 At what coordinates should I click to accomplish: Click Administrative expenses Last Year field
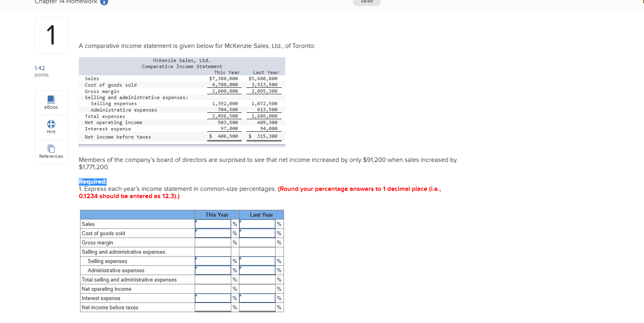coord(257,270)
